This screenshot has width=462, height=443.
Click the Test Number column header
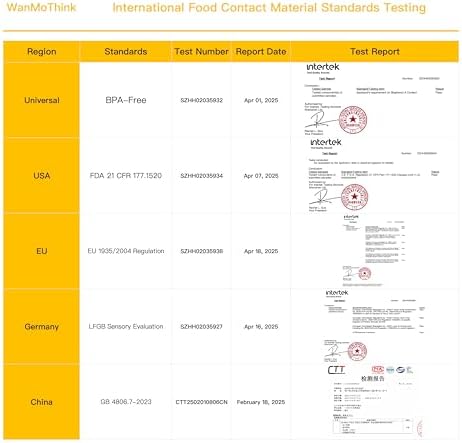tap(201, 52)
